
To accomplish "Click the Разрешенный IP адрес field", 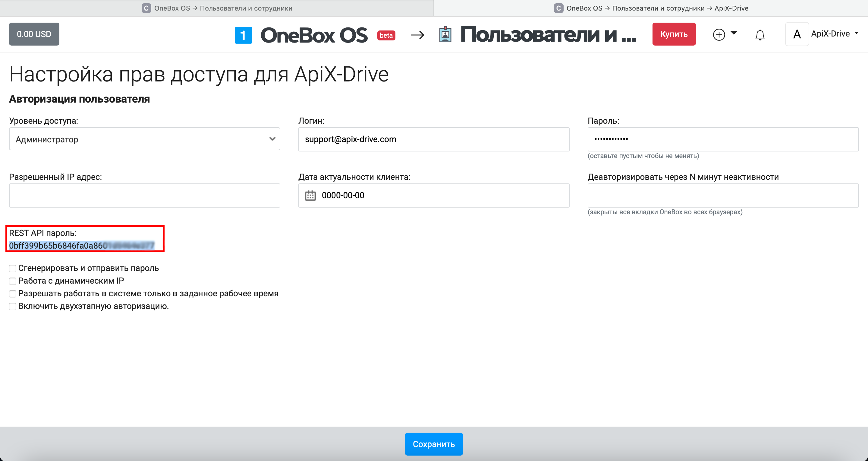I will coord(145,196).
